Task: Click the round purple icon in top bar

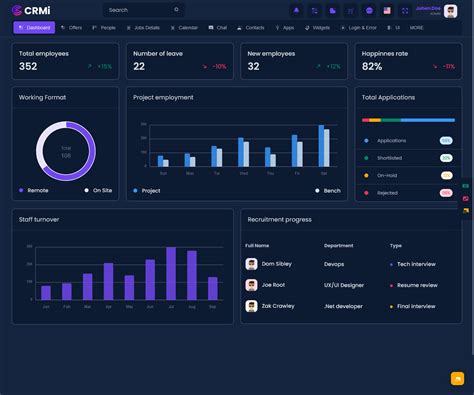Action: pyautogui.click(x=369, y=11)
